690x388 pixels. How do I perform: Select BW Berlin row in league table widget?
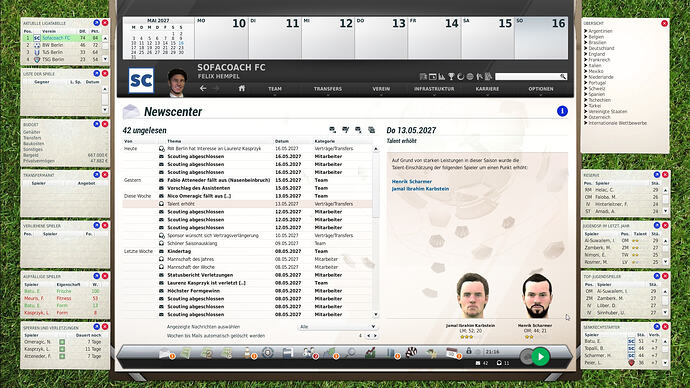tap(63, 45)
